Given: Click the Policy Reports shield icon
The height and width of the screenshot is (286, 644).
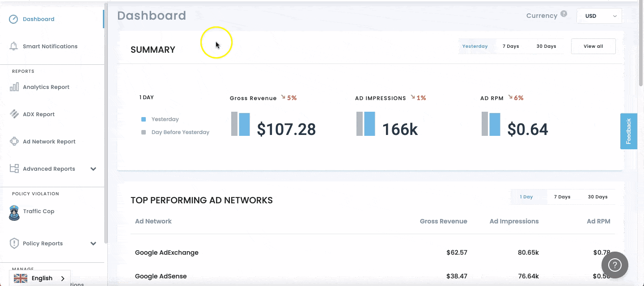Looking at the screenshot, I should tap(14, 244).
